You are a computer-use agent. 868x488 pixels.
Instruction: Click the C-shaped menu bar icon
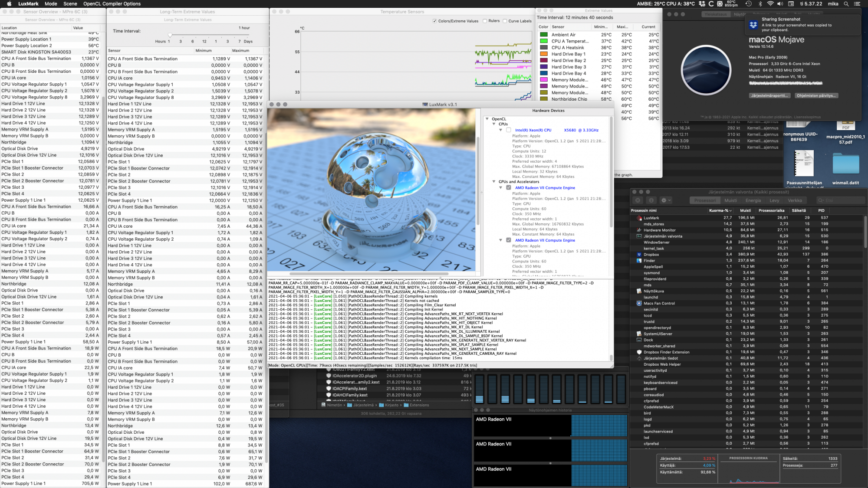pyautogui.click(x=711, y=3)
